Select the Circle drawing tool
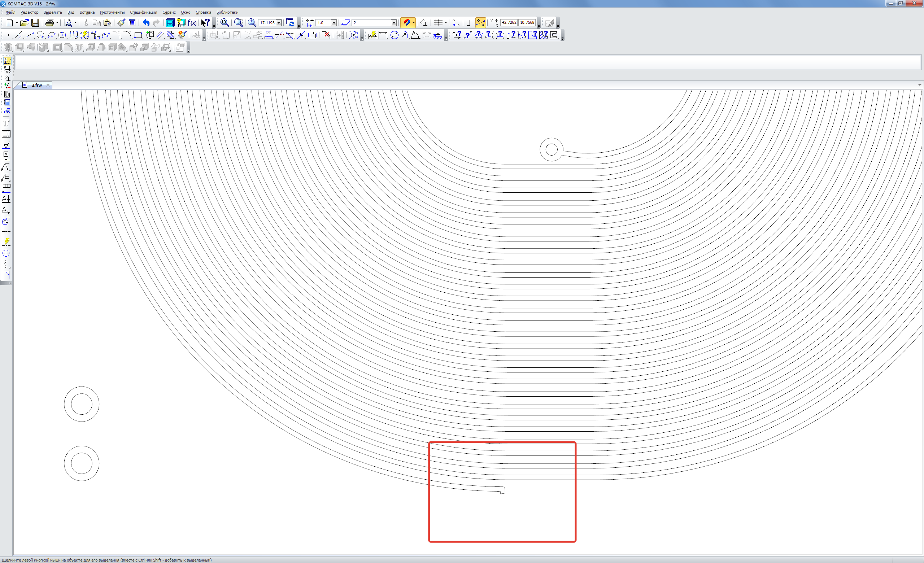924x563 pixels. pyautogui.click(x=40, y=35)
